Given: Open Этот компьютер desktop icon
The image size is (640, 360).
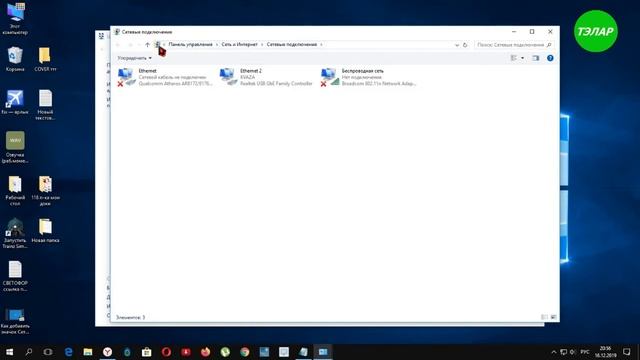Looking at the screenshot, I should (15, 18).
